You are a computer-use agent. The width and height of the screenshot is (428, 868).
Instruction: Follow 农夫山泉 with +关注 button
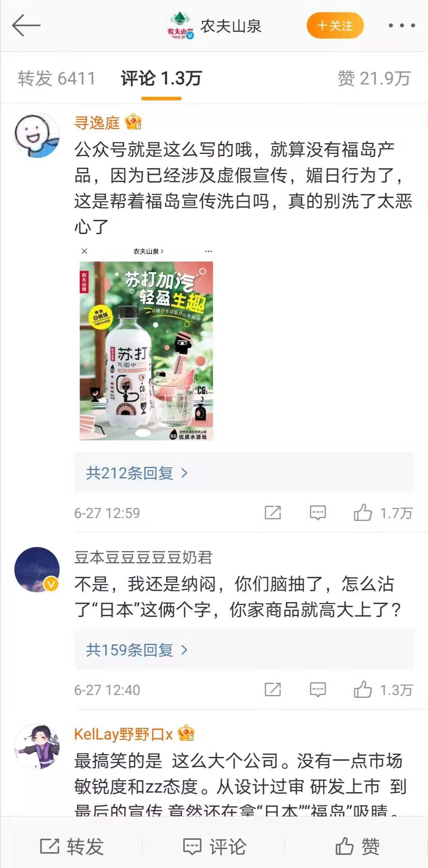tap(335, 25)
